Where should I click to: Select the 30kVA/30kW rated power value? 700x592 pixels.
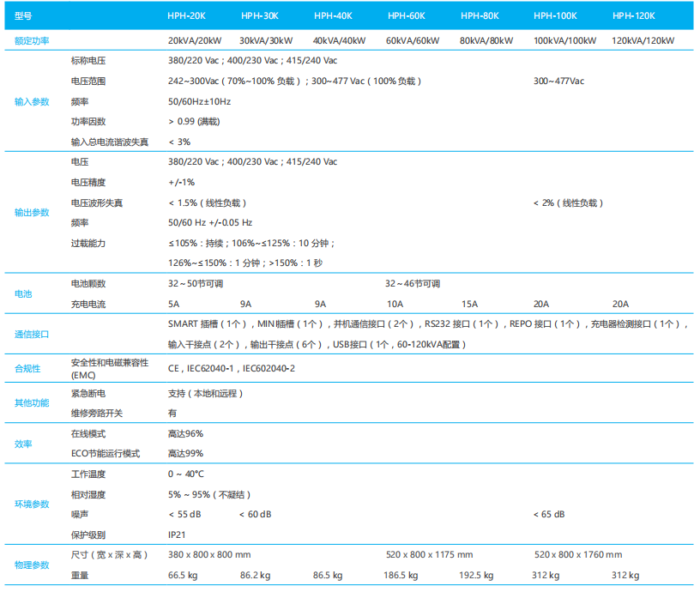pyautogui.click(x=266, y=40)
